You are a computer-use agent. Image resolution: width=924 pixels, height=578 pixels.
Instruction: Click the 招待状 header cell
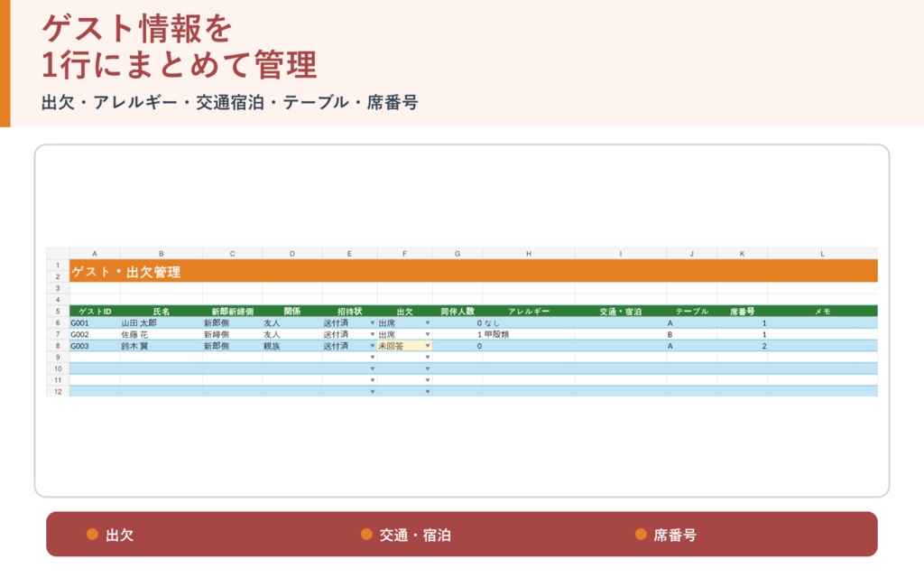point(349,312)
